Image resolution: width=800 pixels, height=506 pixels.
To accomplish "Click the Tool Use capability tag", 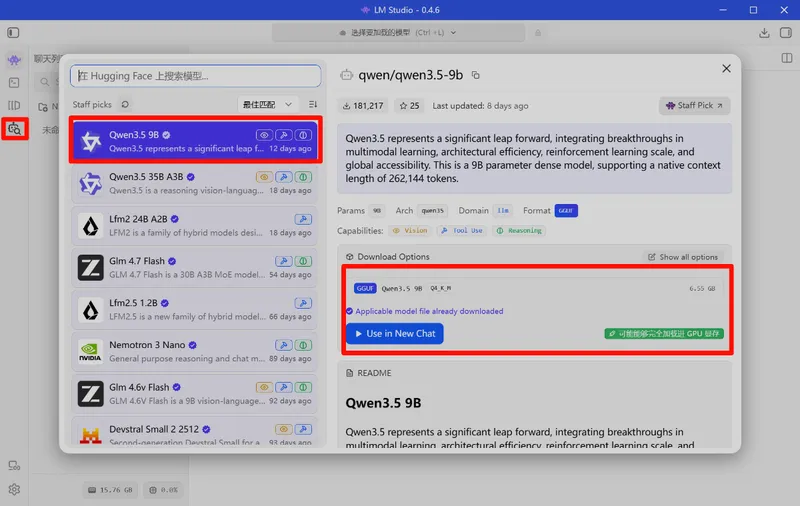I will click(462, 231).
